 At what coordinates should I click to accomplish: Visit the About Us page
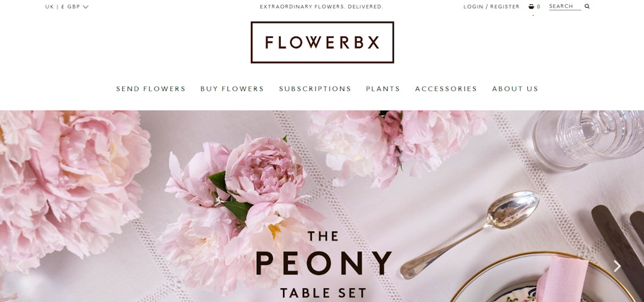pyautogui.click(x=515, y=89)
